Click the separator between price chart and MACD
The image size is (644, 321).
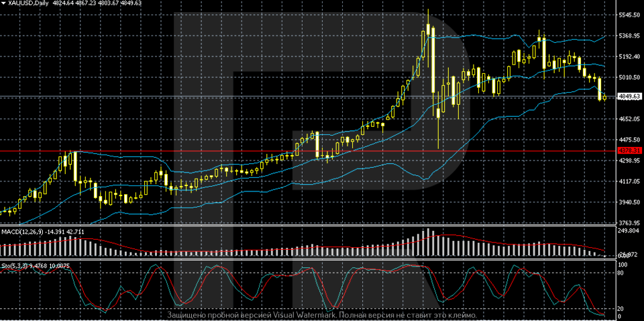[x=309, y=226]
